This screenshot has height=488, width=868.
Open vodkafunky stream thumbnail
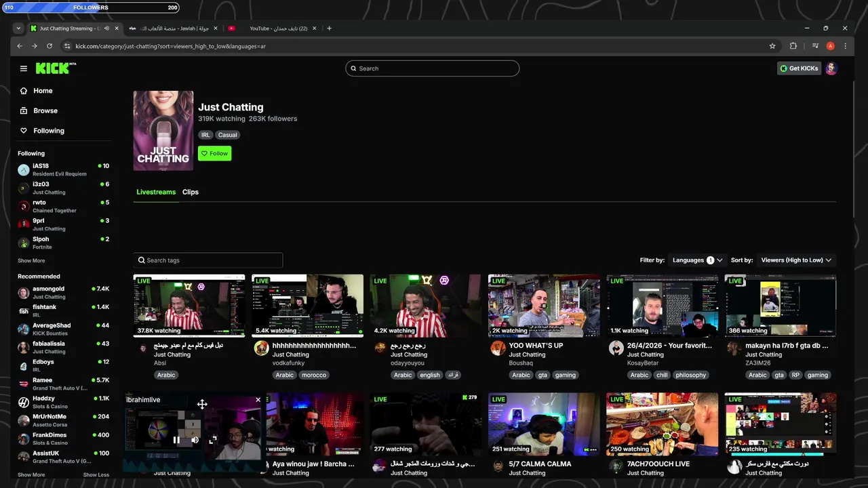tap(307, 306)
